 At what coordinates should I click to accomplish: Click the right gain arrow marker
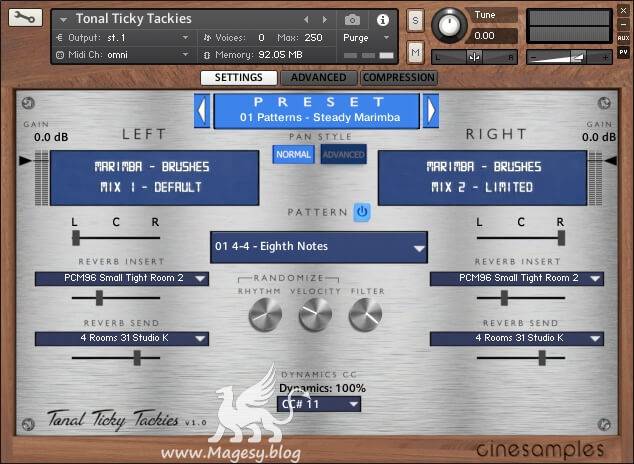coord(611,160)
